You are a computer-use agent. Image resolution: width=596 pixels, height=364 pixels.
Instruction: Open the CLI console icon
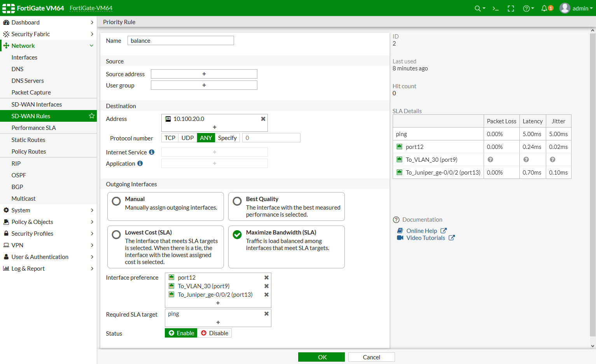(x=496, y=8)
